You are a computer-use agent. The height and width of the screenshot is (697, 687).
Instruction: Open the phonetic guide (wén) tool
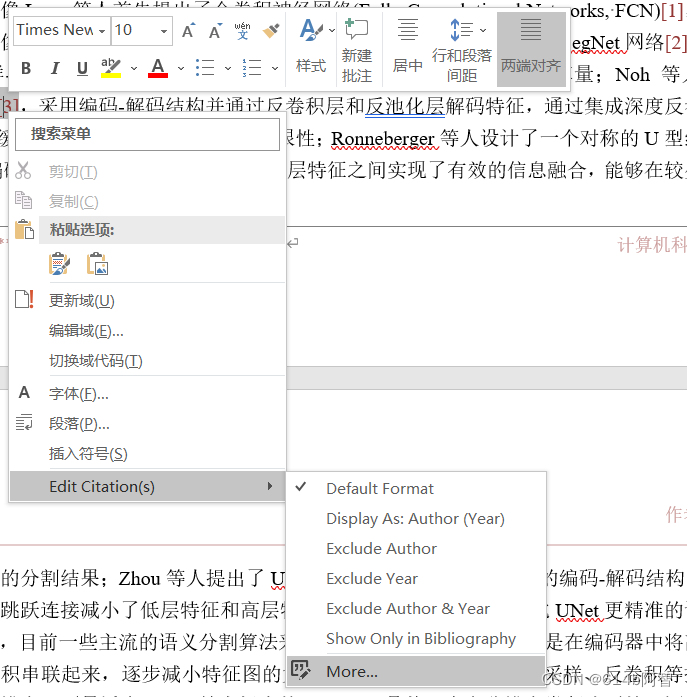[x=243, y=31]
